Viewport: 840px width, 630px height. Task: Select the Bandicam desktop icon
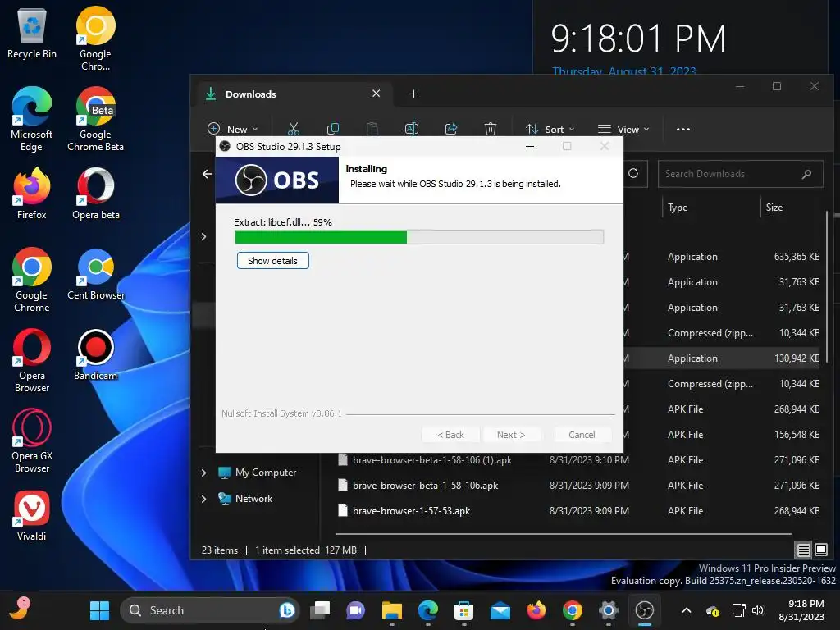95,354
